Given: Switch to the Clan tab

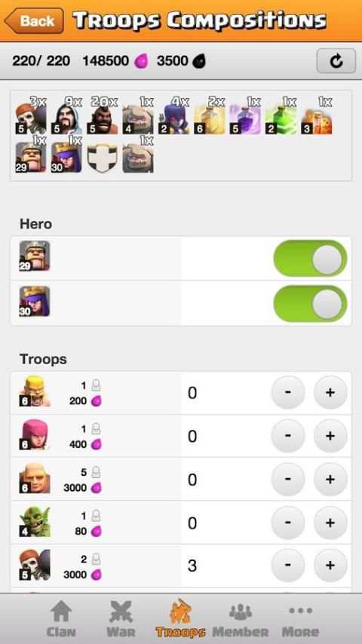Looking at the screenshot, I should (61, 618).
